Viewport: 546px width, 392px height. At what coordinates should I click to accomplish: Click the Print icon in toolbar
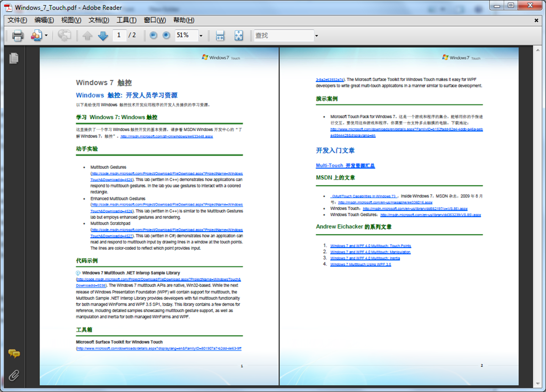[18, 36]
